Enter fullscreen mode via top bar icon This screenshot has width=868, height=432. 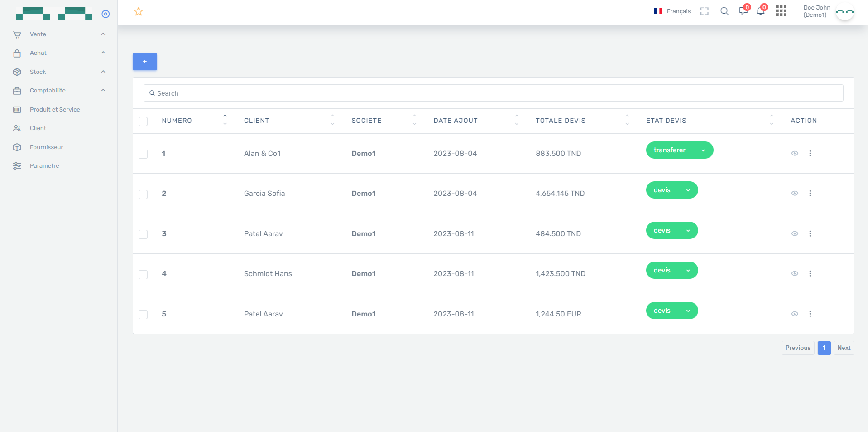[704, 11]
